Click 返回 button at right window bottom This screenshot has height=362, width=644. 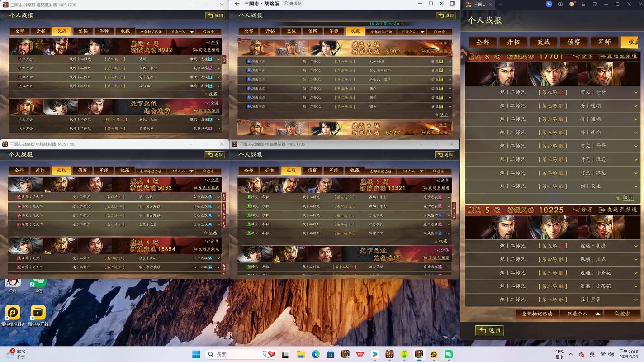click(489, 330)
